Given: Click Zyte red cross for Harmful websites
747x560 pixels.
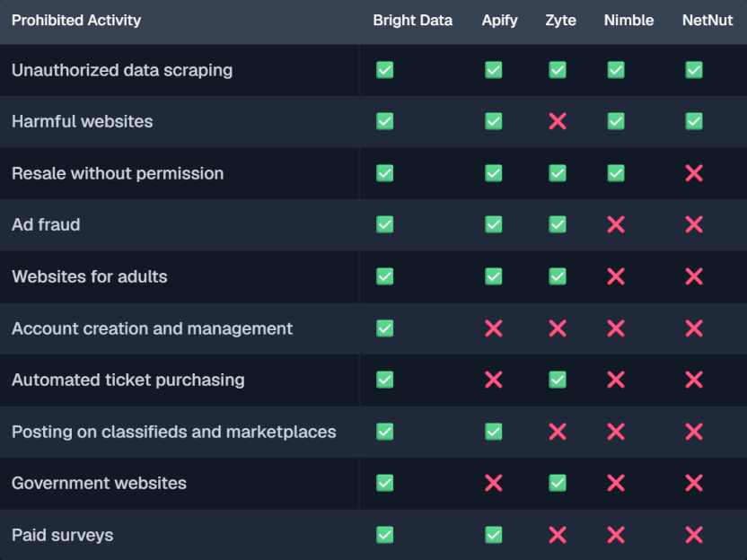Looking at the screenshot, I should [x=558, y=121].
